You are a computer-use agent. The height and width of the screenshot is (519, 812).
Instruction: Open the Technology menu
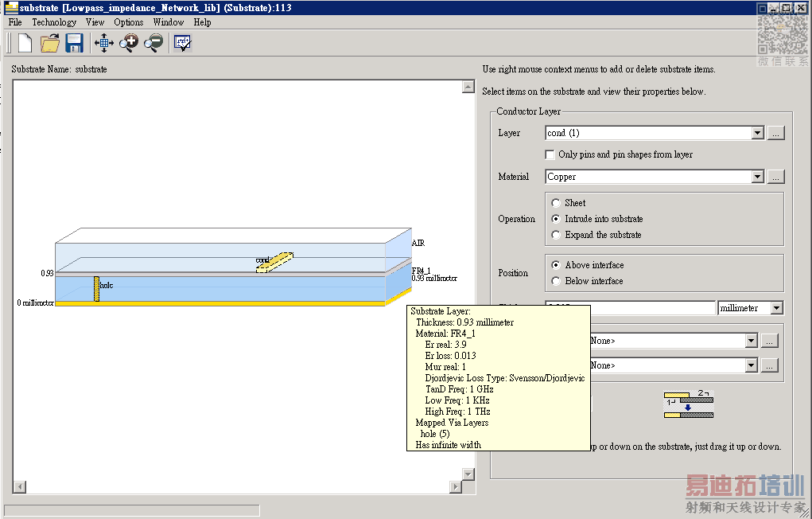(54, 22)
